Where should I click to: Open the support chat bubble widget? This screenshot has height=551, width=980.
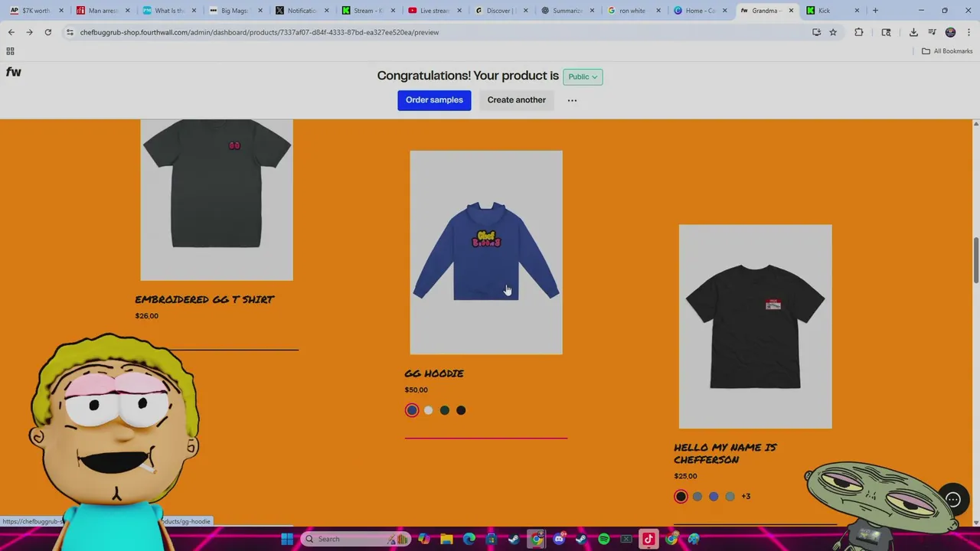(952, 500)
